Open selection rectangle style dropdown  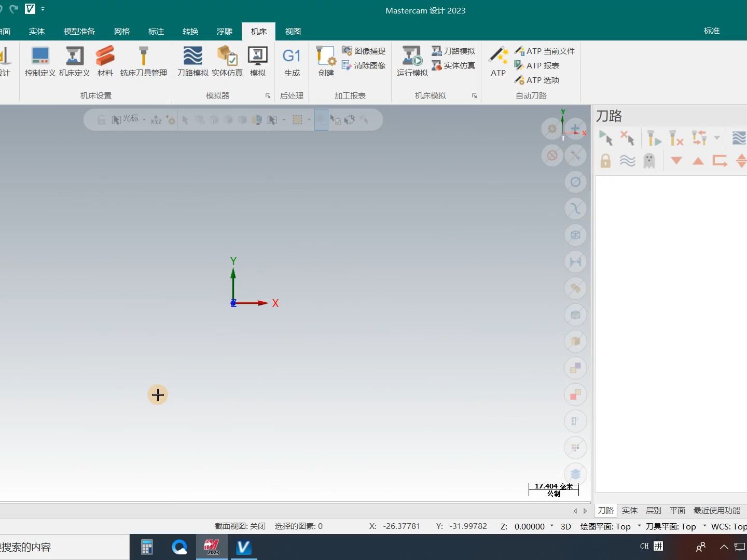(x=309, y=120)
